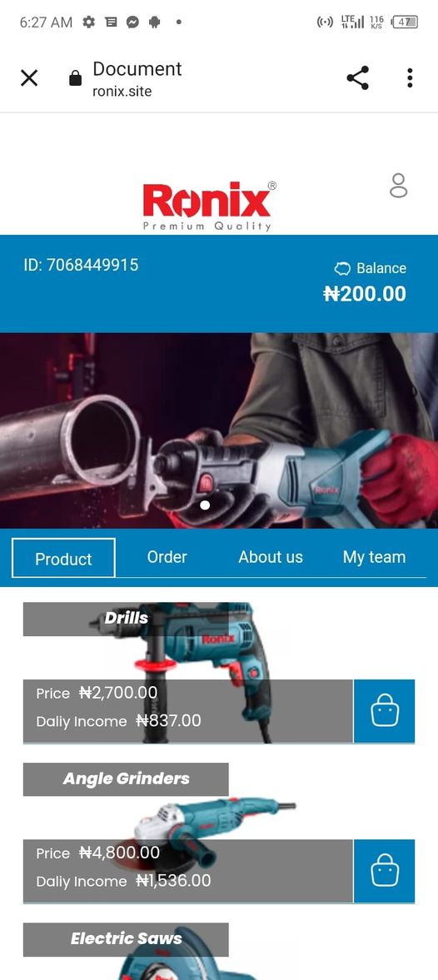Tap the ID: 7068449915 text
Screen dimensions: 438x980
tap(82, 265)
